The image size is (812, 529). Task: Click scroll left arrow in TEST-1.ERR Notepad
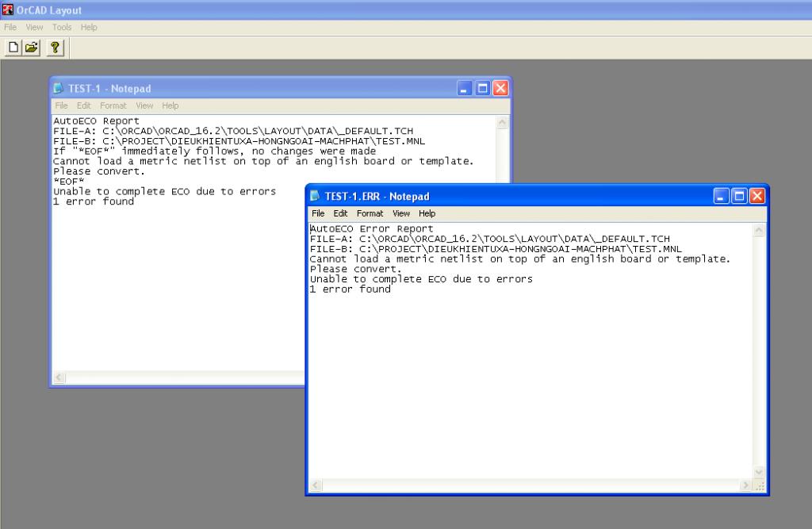click(316, 485)
